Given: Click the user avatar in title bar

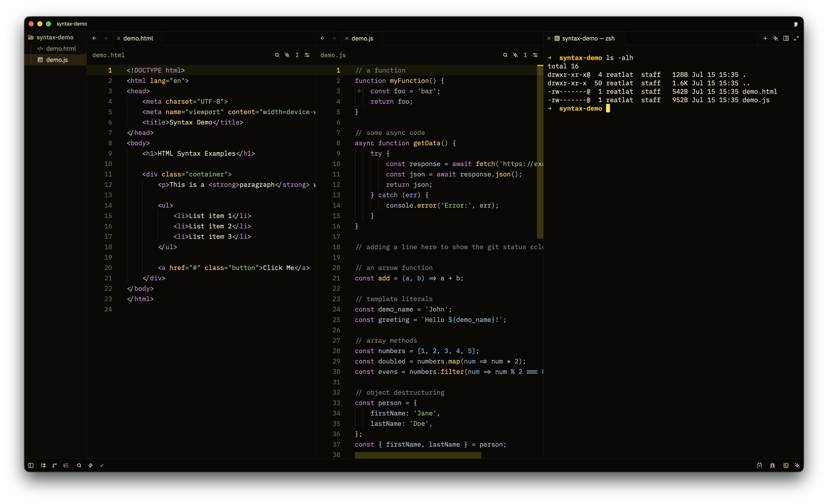Looking at the screenshot, I should point(796,24).
